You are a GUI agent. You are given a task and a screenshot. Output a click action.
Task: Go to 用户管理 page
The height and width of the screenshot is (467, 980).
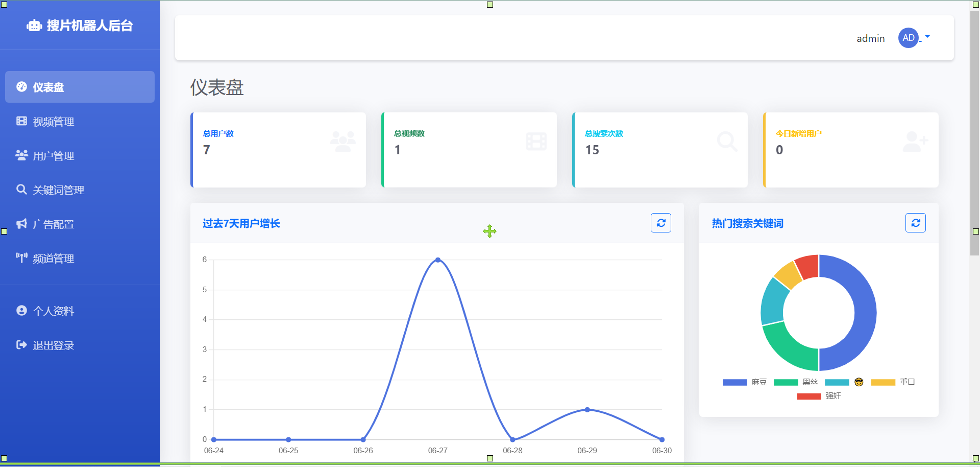[53, 156]
